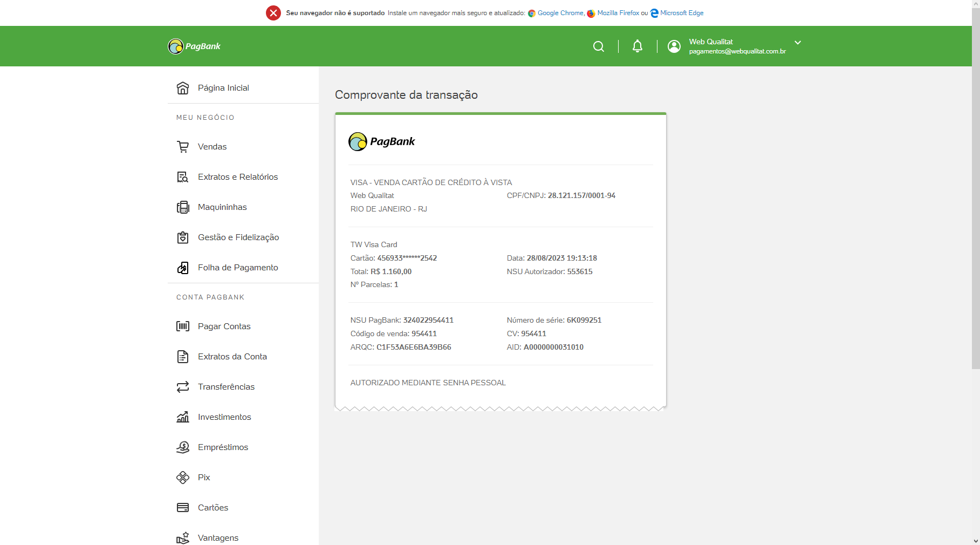The image size is (980, 545).
Task: Open the notifications bell
Action: 637,46
